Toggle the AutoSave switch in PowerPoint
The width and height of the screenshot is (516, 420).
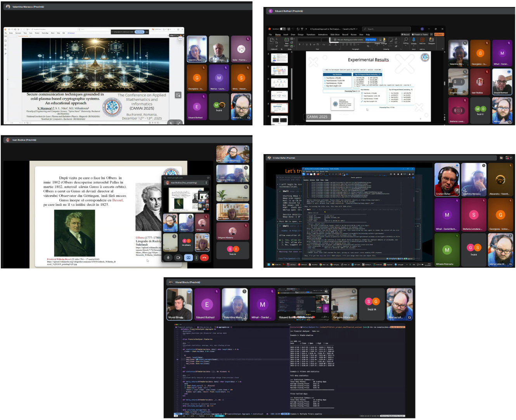coord(283,29)
